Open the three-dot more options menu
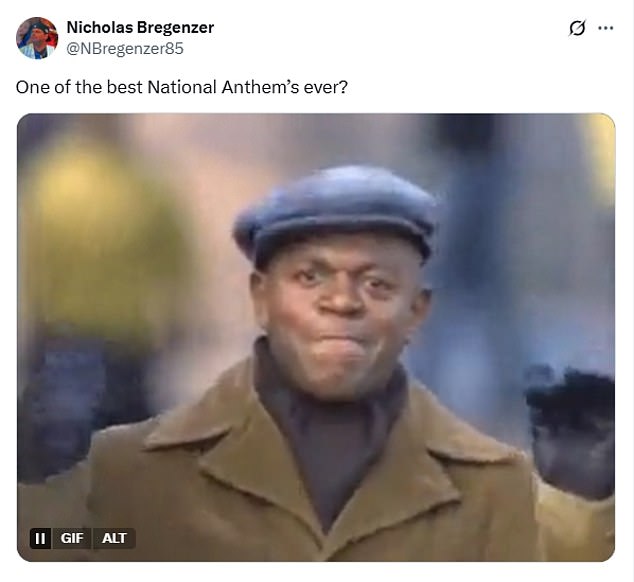The height and width of the screenshot is (582, 634). pyautogui.click(x=605, y=28)
